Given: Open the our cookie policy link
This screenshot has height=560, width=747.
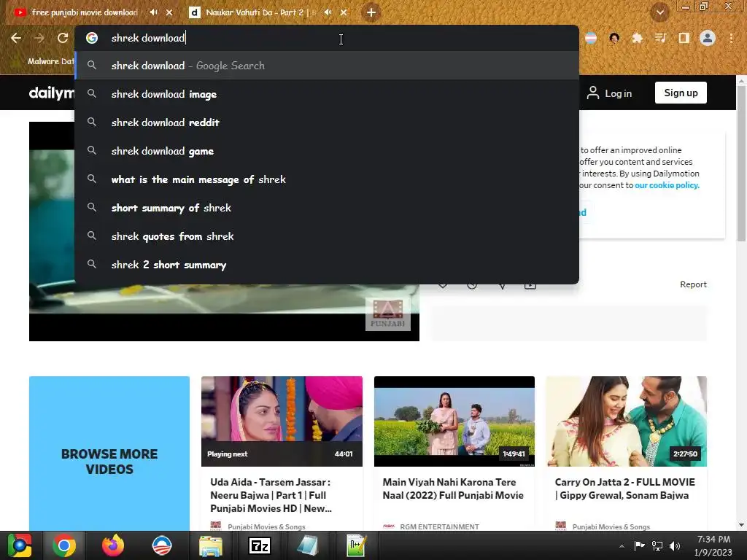Looking at the screenshot, I should pos(667,185).
